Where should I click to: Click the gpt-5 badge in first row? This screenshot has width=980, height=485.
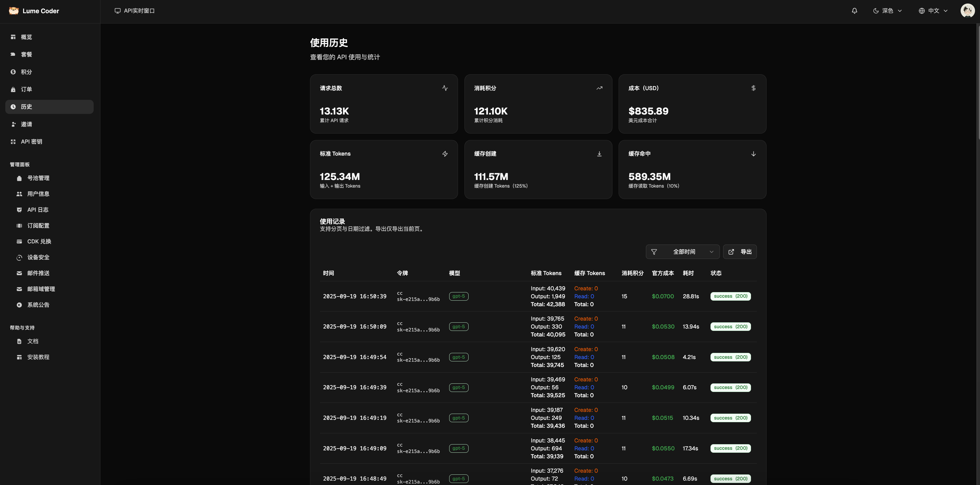click(x=458, y=296)
